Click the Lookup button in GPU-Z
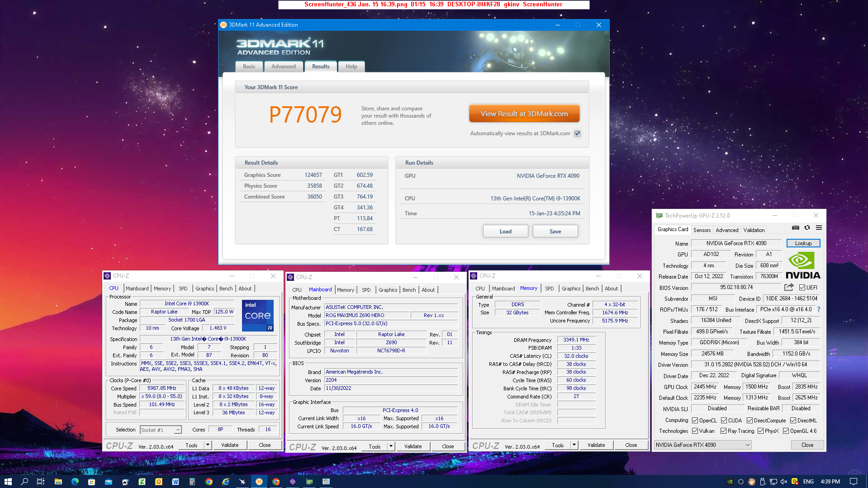This screenshot has width=868, height=488. pos(803,243)
